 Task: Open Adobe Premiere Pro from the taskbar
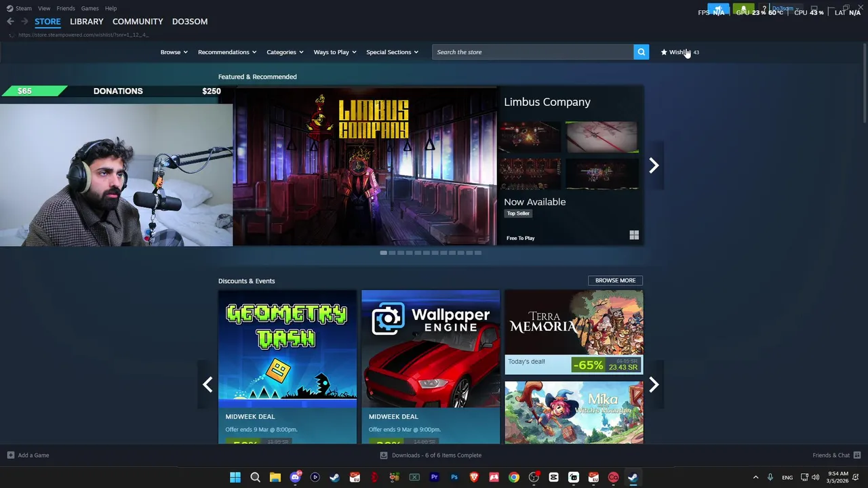[435, 477]
